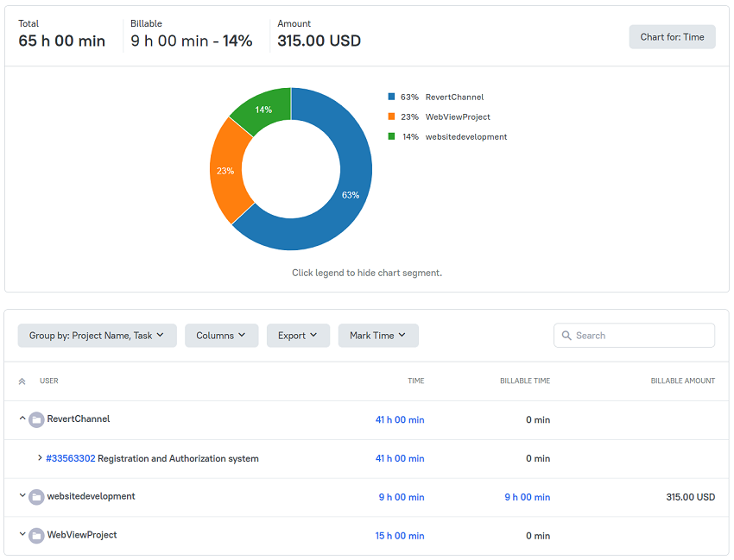Image resolution: width=734 pixels, height=560 pixels.
Task: Expand task #33563302 row
Action: (x=40, y=458)
